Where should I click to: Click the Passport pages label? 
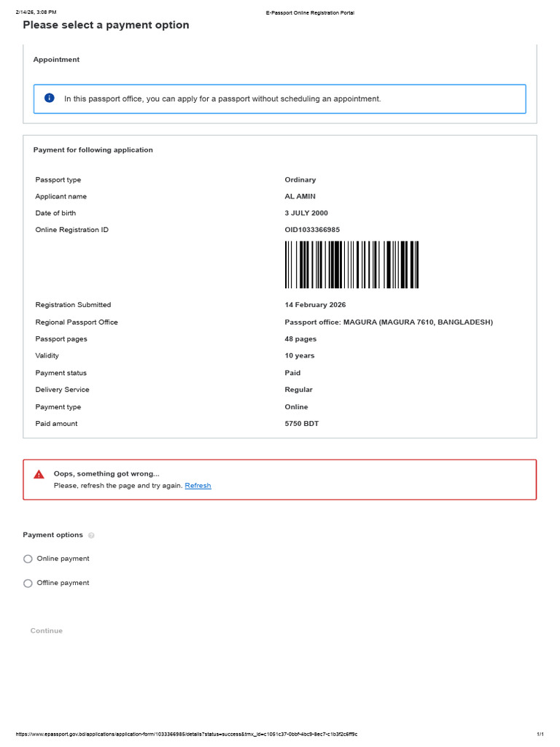(61, 339)
